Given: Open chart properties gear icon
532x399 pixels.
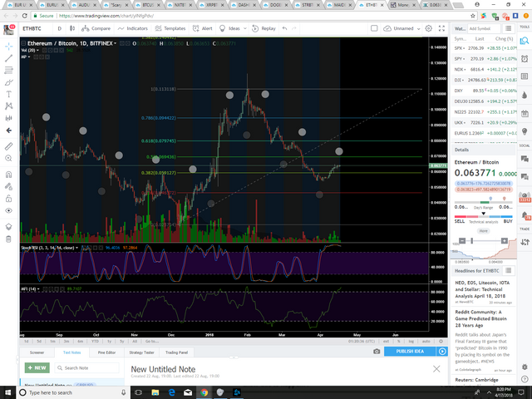Looking at the screenshot, I should click(429, 28).
